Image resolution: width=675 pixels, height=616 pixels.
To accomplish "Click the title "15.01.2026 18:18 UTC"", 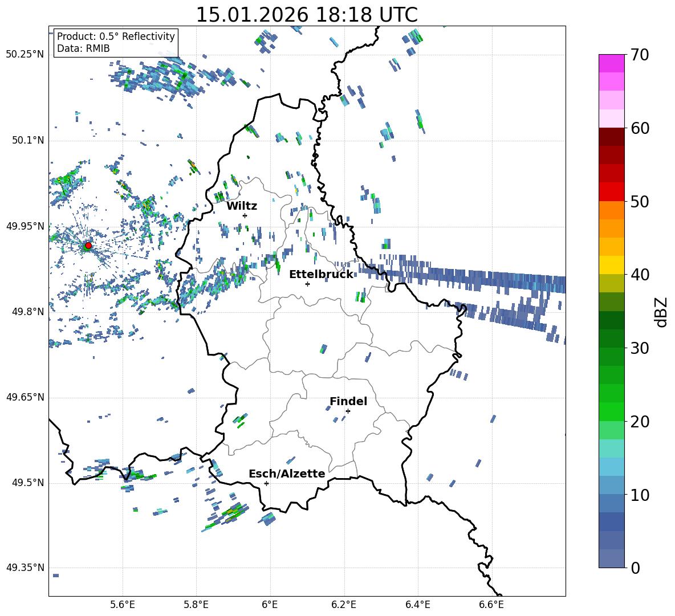I will 307,15.
